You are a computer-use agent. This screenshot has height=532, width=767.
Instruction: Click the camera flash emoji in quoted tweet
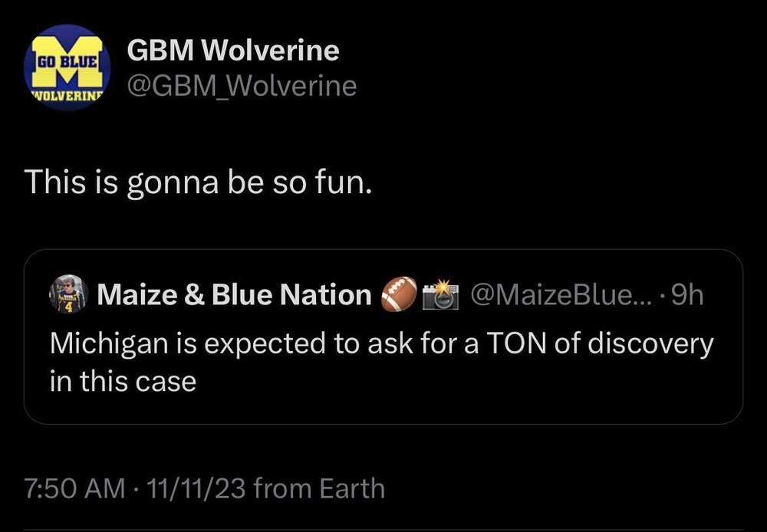pos(441,294)
